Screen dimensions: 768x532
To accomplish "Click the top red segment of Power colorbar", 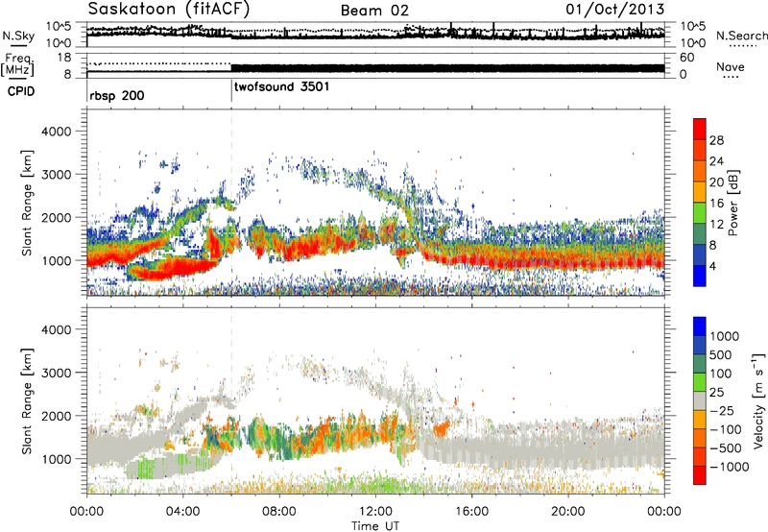I will point(700,130).
